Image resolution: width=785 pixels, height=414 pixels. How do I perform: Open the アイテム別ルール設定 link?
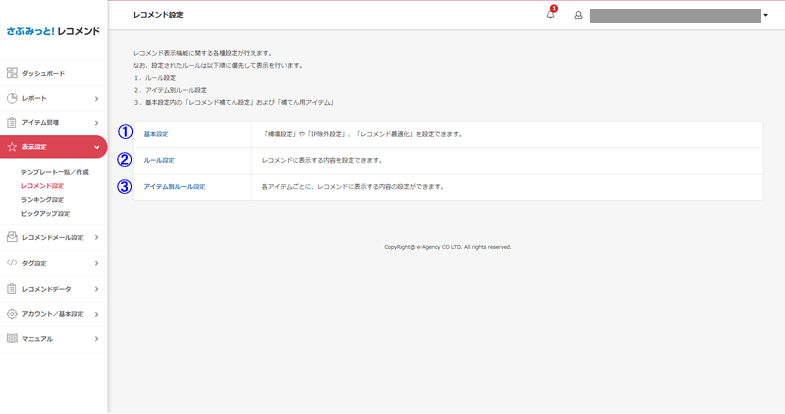174,187
